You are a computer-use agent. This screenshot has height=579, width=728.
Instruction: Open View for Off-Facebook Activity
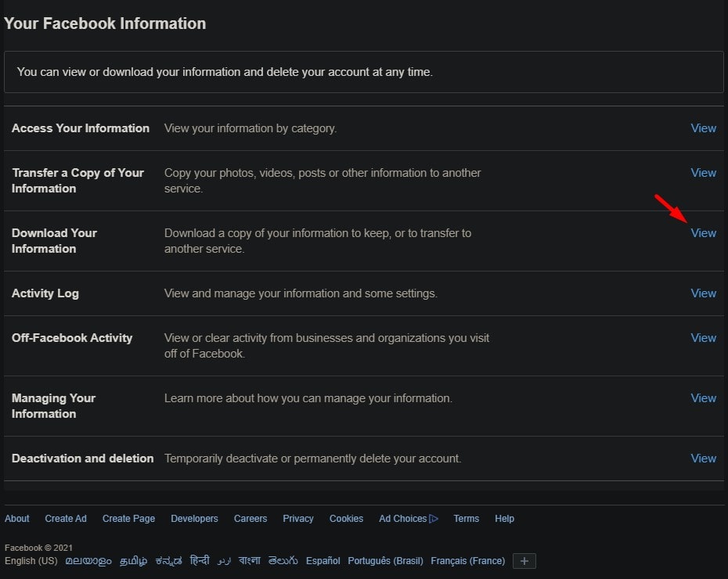tap(703, 337)
